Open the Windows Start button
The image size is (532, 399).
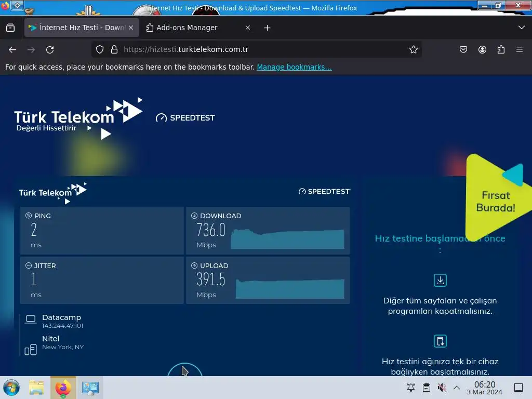point(11,388)
